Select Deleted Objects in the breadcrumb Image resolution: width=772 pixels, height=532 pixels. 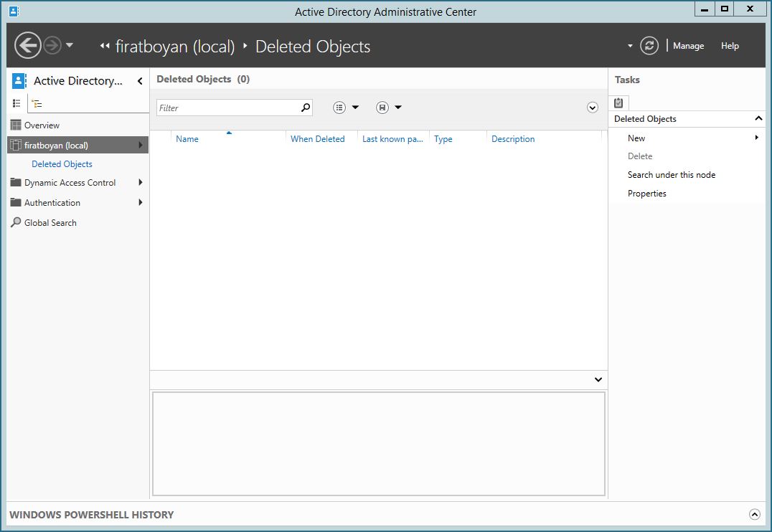(313, 47)
